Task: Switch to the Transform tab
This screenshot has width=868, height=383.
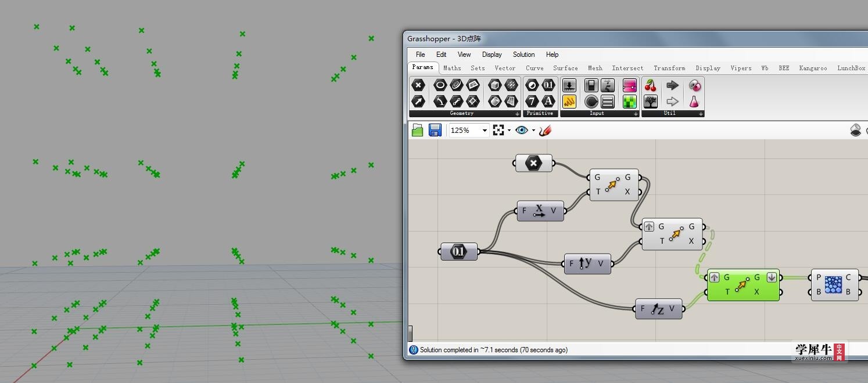Action: (669, 68)
